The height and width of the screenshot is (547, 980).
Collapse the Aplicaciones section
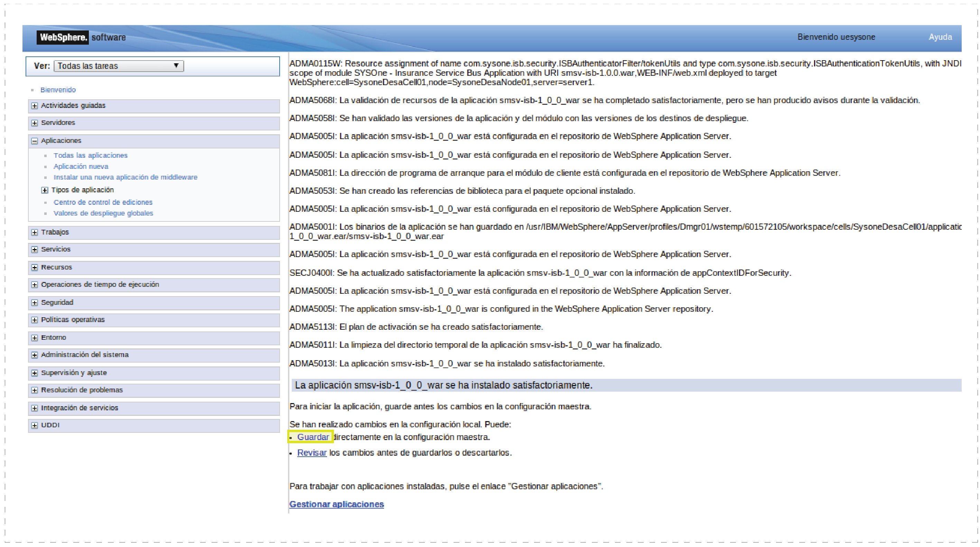click(x=35, y=141)
